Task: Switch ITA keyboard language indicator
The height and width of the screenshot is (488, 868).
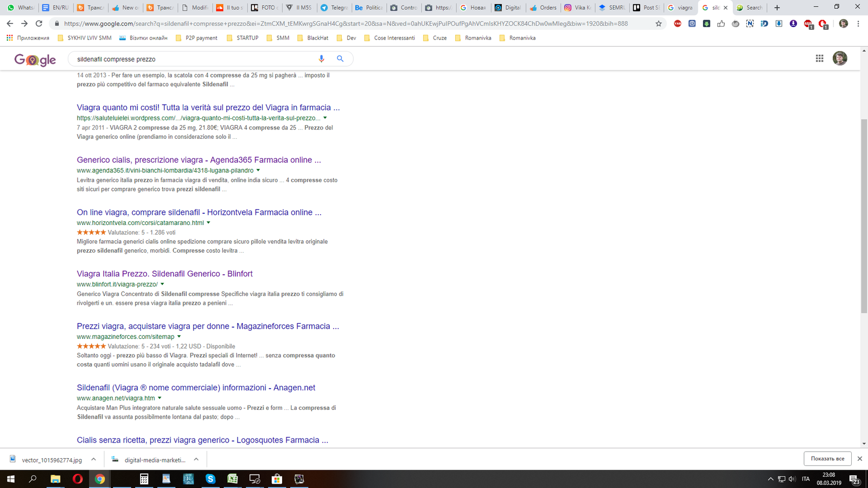Action: (x=806, y=479)
